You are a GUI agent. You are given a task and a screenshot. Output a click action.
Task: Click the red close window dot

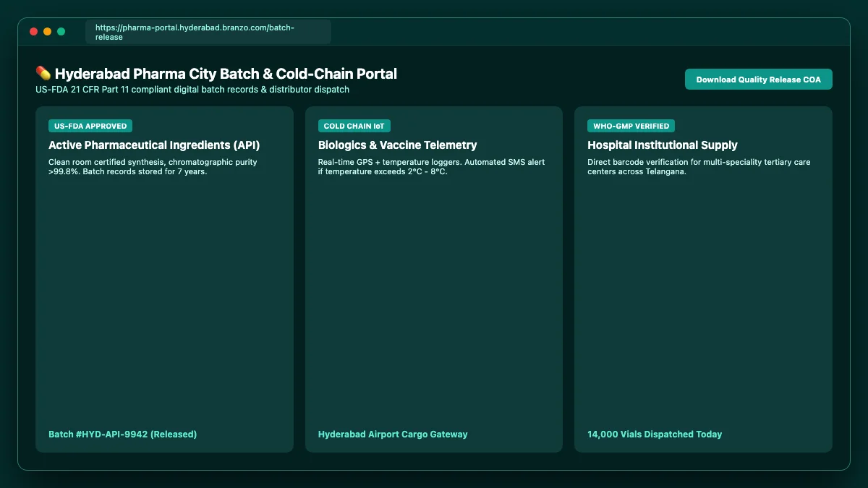(33, 32)
